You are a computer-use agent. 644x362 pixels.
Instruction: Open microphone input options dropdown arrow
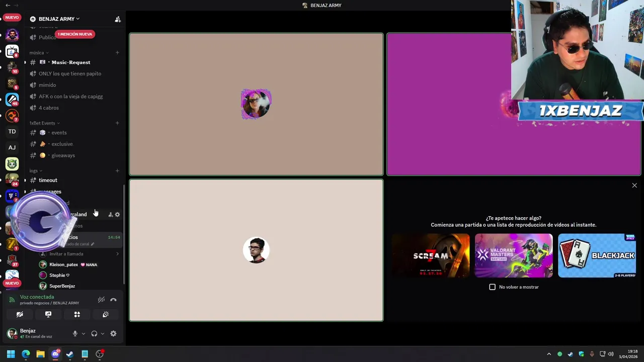pos(84,334)
